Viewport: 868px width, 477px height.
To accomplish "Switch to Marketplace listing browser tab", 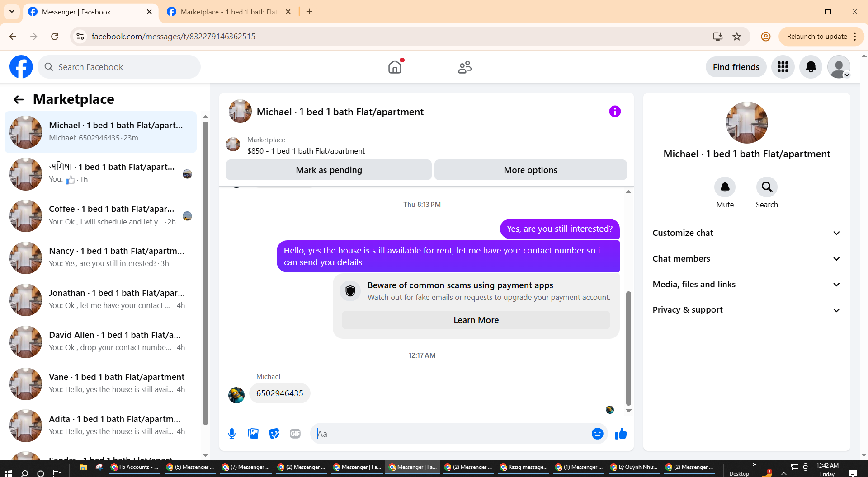I will tap(229, 12).
